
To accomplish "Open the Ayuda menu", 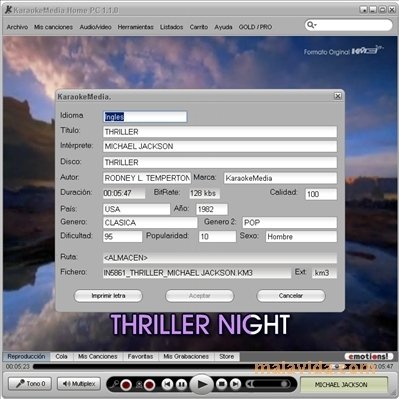I will point(223,27).
